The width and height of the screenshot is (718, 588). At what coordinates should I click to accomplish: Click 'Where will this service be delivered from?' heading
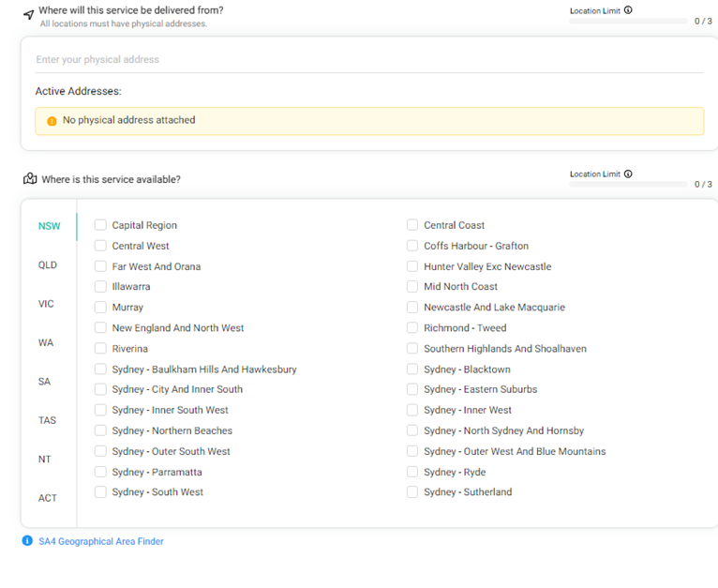tap(131, 10)
